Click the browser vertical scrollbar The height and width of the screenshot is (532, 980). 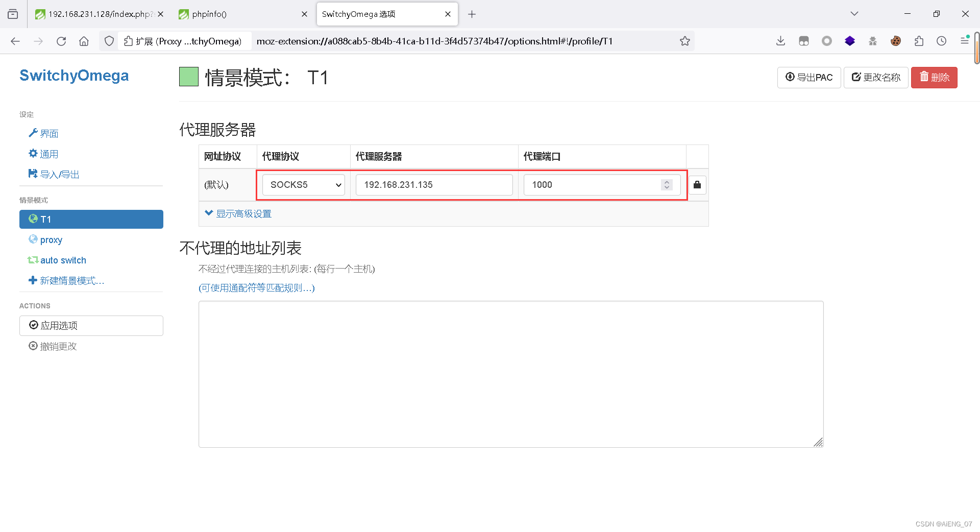click(977, 49)
